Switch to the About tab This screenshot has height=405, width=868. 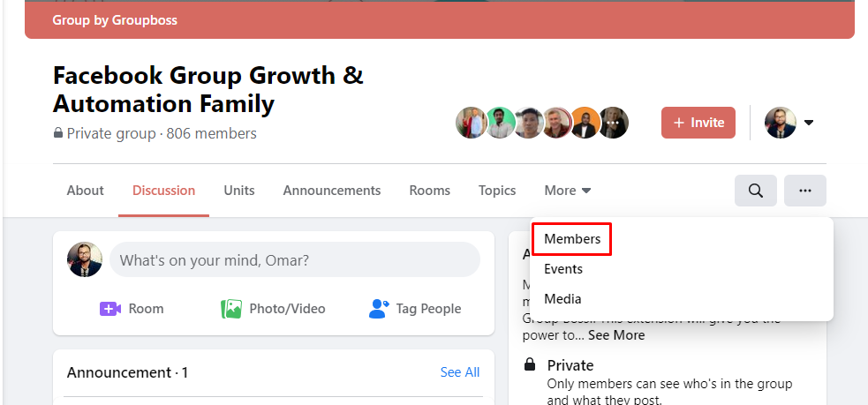(x=86, y=191)
